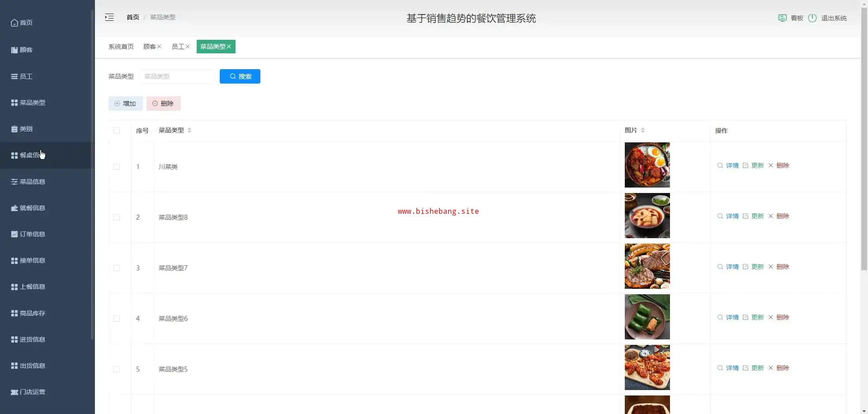Screen dimensions: 868x414
Task: Sort by 图片 column arrows
Action: click(x=643, y=130)
